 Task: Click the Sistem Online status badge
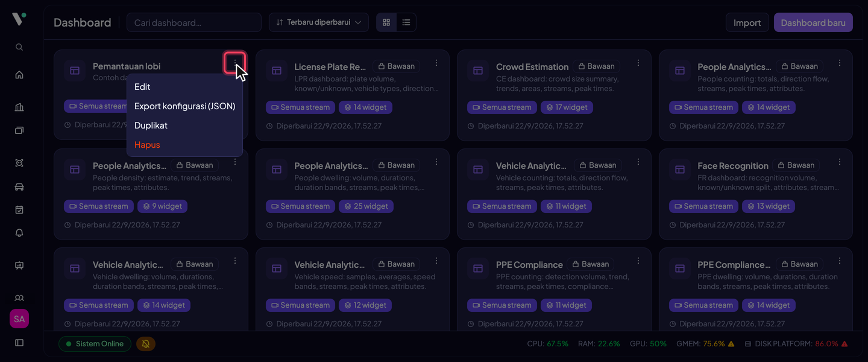(95, 344)
